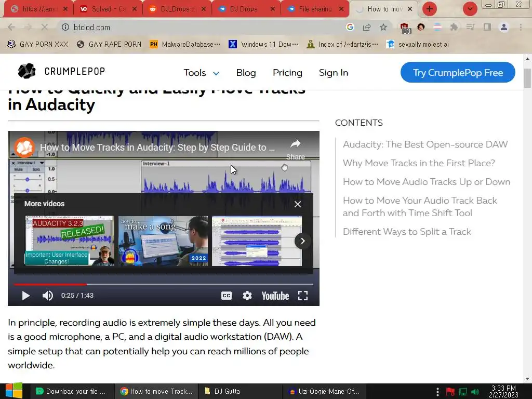The width and height of the screenshot is (532, 399).
Task: Click the CrumplePop logo
Action: [61, 71]
